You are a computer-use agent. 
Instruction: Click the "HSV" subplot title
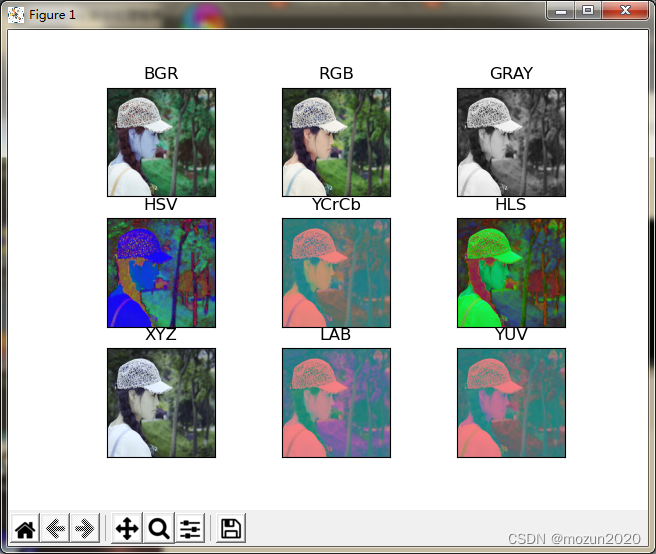pyautogui.click(x=161, y=204)
